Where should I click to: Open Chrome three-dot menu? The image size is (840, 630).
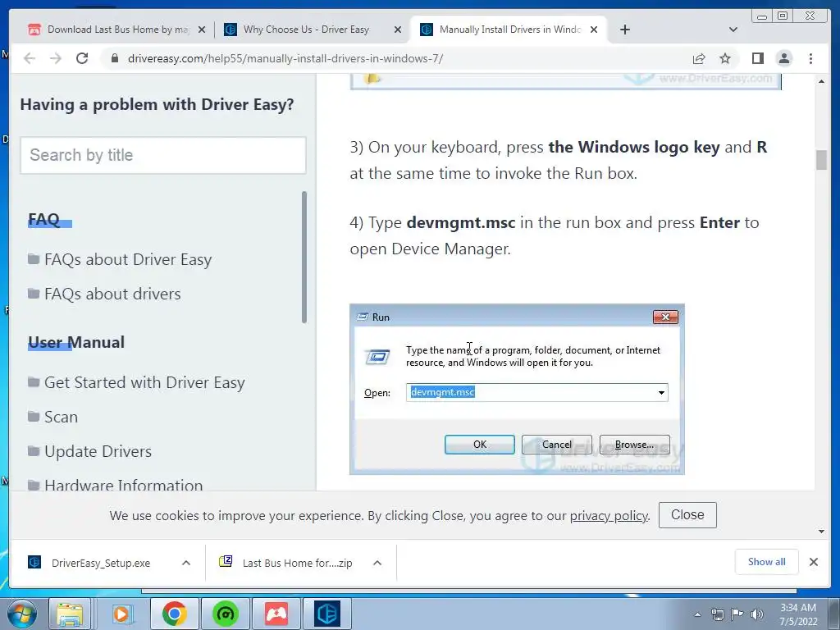click(x=810, y=58)
